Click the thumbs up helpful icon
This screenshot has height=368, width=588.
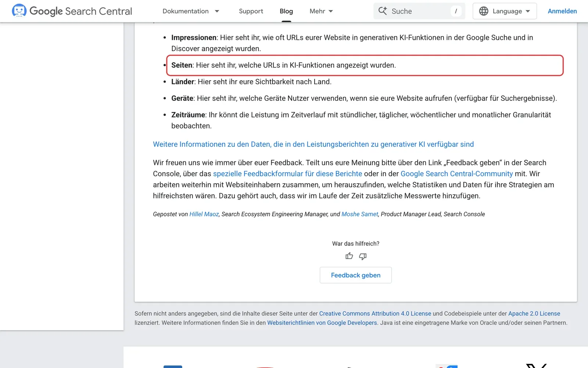click(349, 256)
